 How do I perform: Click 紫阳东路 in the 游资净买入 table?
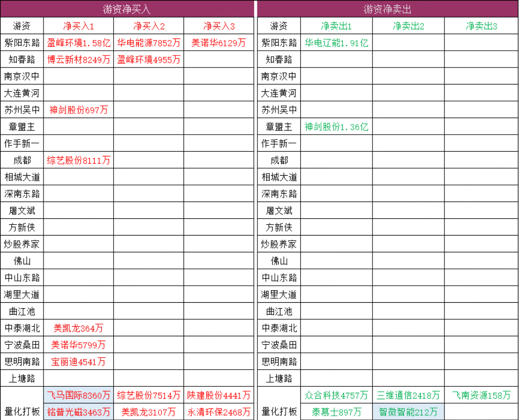pyautogui.click(x=22, y=43)
